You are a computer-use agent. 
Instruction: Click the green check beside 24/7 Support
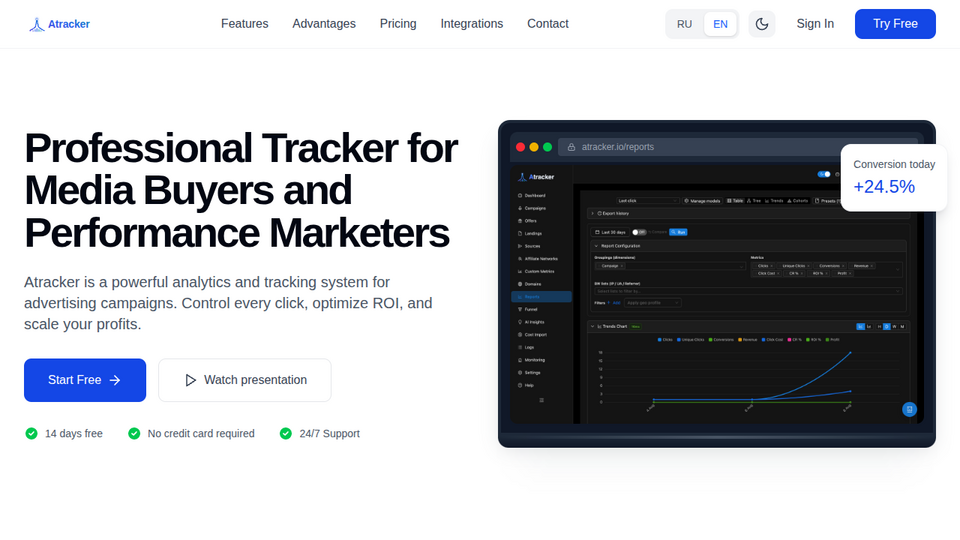click(286, 433)
